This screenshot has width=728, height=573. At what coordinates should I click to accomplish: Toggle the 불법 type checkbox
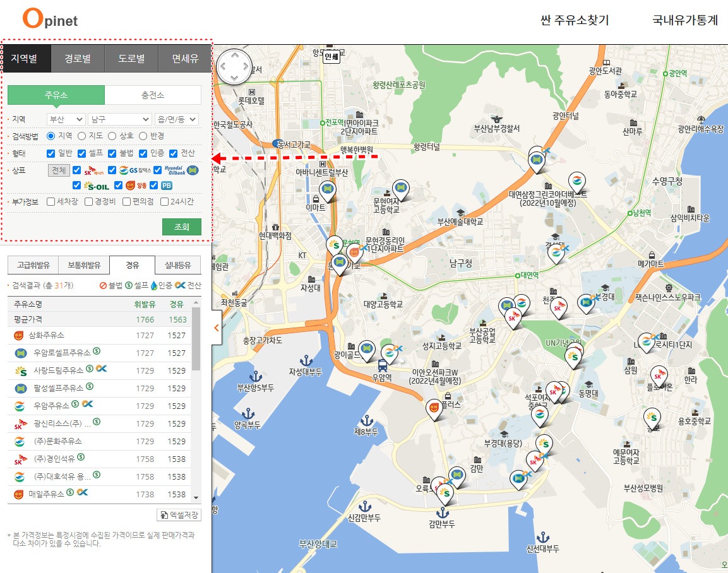[112, 153]
